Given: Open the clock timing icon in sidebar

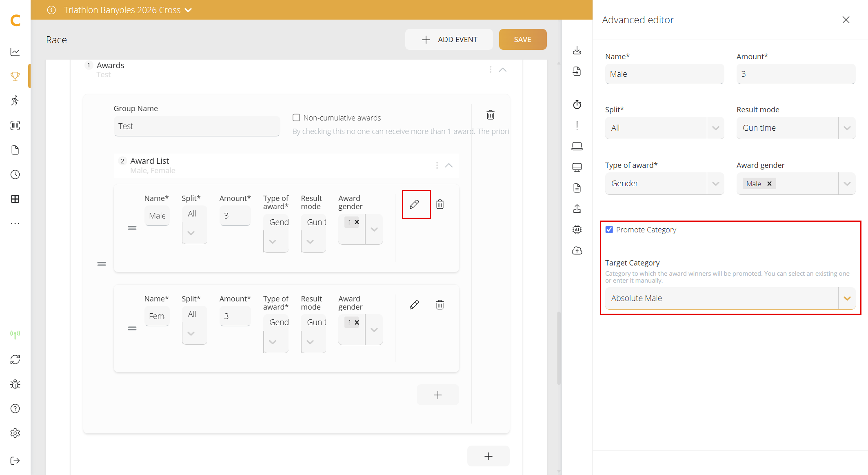Looking at the screenshot, I should coord(15,174).
